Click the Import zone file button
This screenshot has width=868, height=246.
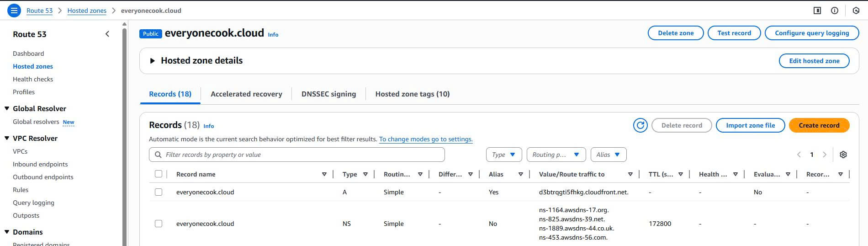750,125
